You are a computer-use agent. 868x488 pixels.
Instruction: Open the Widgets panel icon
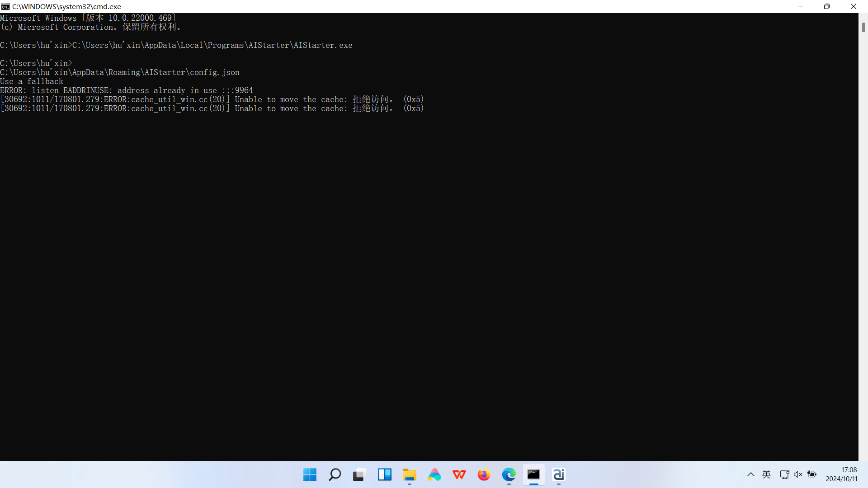pyautogui.click(x=385, y=474)
